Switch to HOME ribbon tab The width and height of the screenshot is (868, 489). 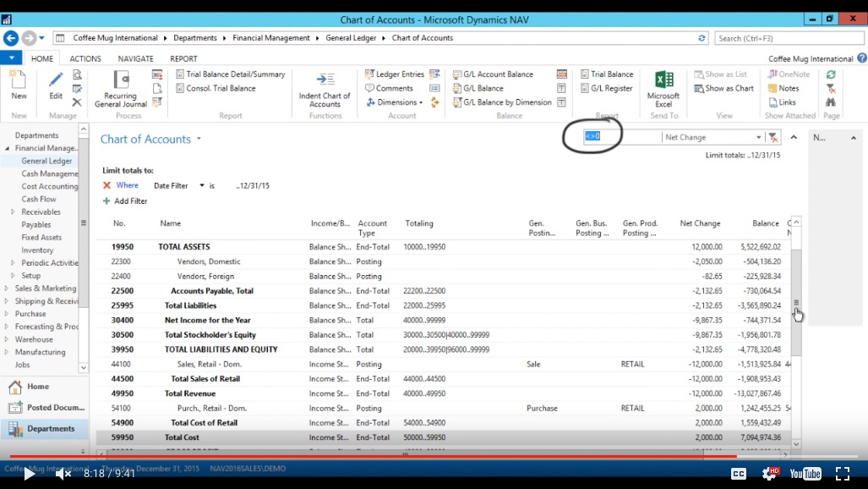pyautogui.click(x=42, y=58)
